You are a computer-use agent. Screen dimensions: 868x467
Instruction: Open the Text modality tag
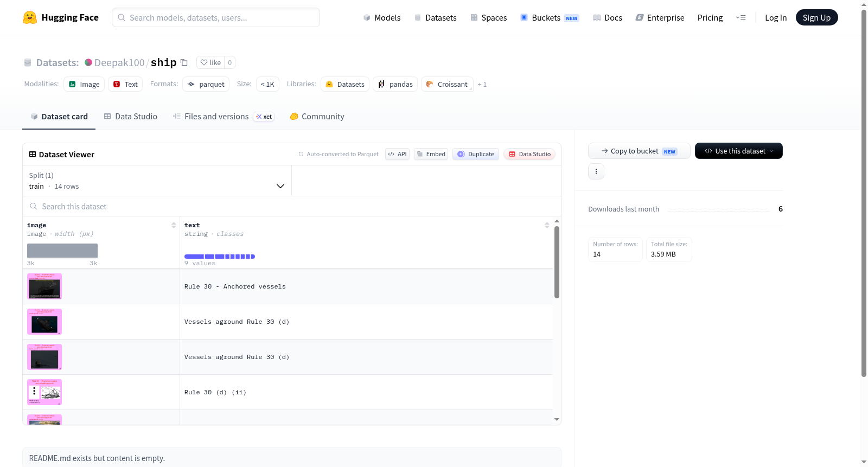tap(125, 84)
